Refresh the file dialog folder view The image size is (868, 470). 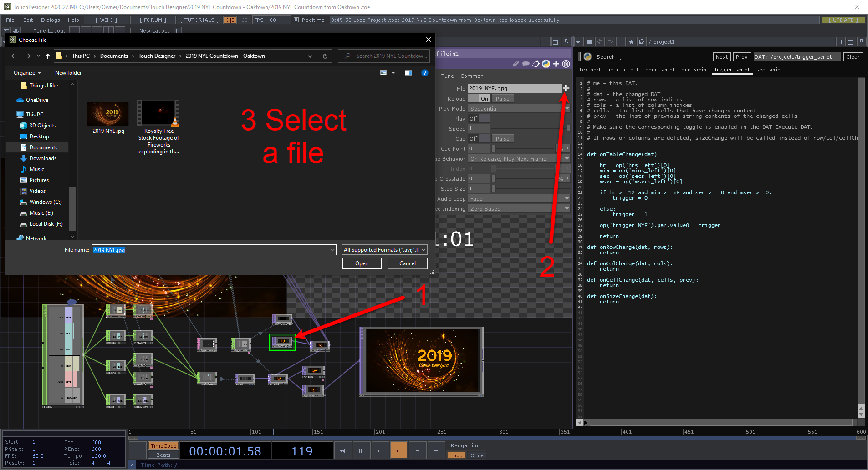tap(325, 56)
